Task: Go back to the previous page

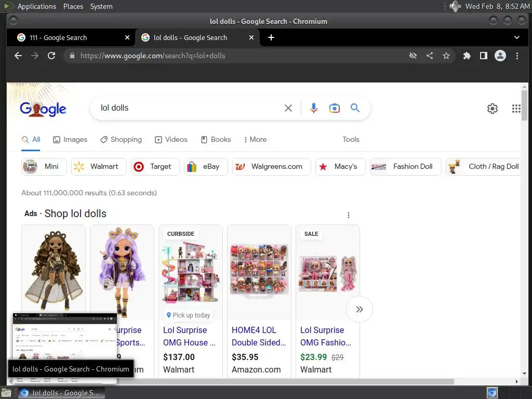Action: point(18,56)
